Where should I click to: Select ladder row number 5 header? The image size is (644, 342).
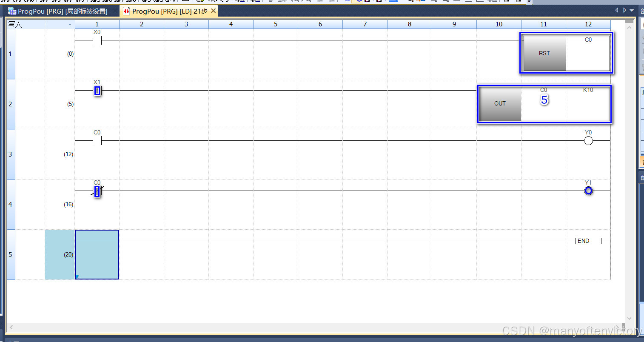coord(11,255)
